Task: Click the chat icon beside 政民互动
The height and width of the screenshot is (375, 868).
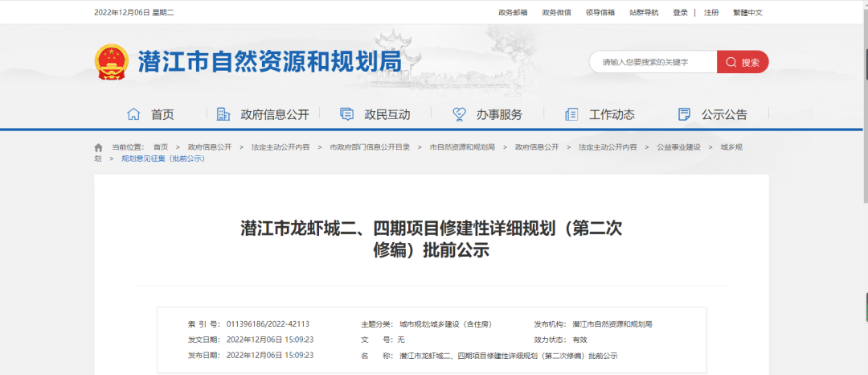Action: coord(347,114)
